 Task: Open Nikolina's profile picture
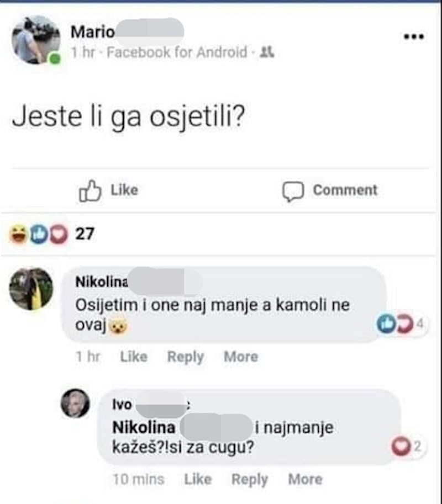(31, 289)
